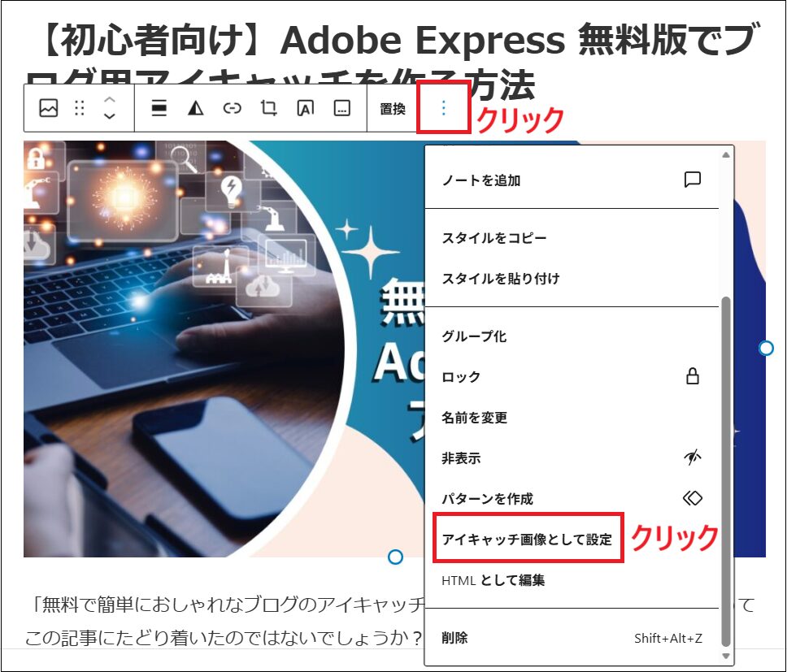Add a caption using the caption icon
Screen dimensions: 787x672
344,109
